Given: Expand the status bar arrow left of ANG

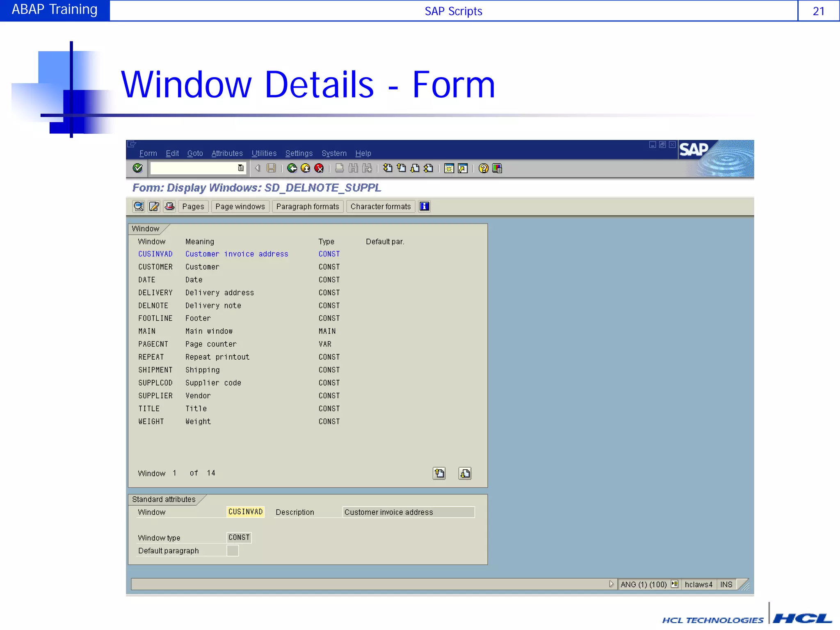Looking at the screenshot, I should tap(611, 584).
